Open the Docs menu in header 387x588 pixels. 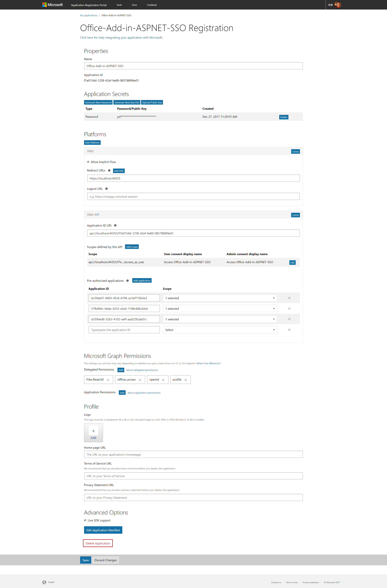coord(134,5)
